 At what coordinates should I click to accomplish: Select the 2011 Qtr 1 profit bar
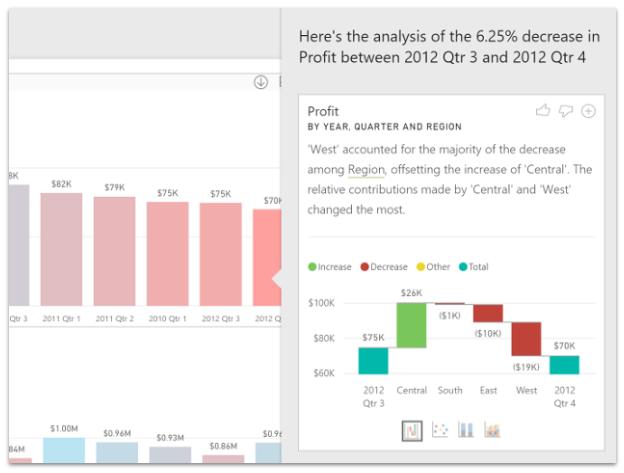pyautogui.click(x=61, y=249)
